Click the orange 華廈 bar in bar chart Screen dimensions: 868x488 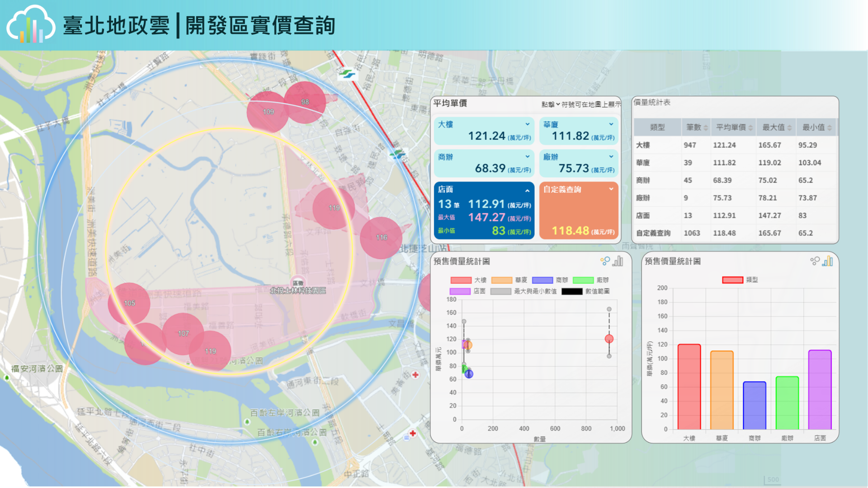pyautogui.click(x=722, y=390)
